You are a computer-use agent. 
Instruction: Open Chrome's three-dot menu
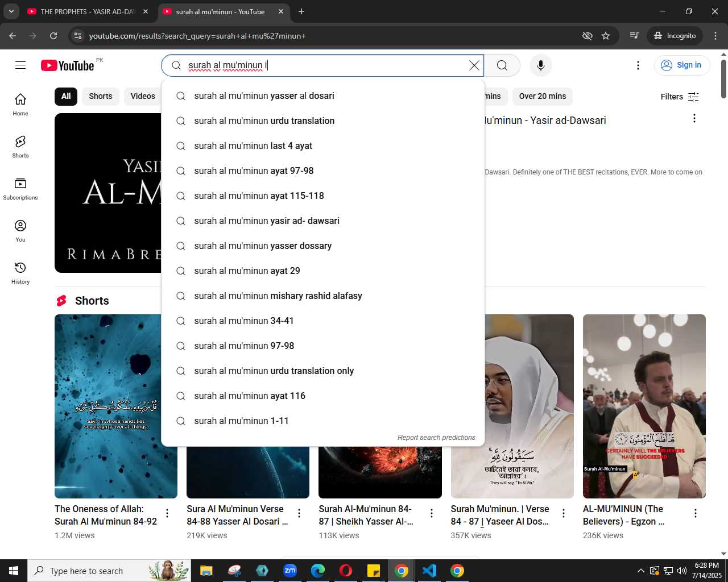pyautogui.click(x=715, y=36)
